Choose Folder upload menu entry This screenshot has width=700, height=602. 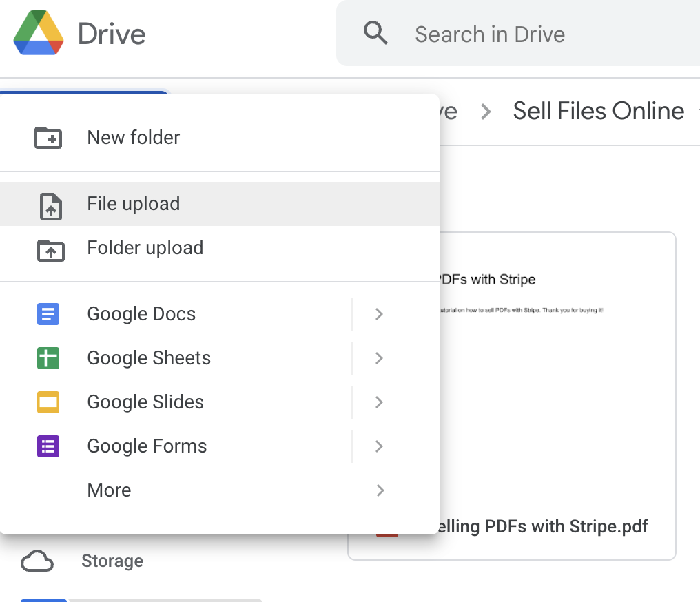click(220, 248)
